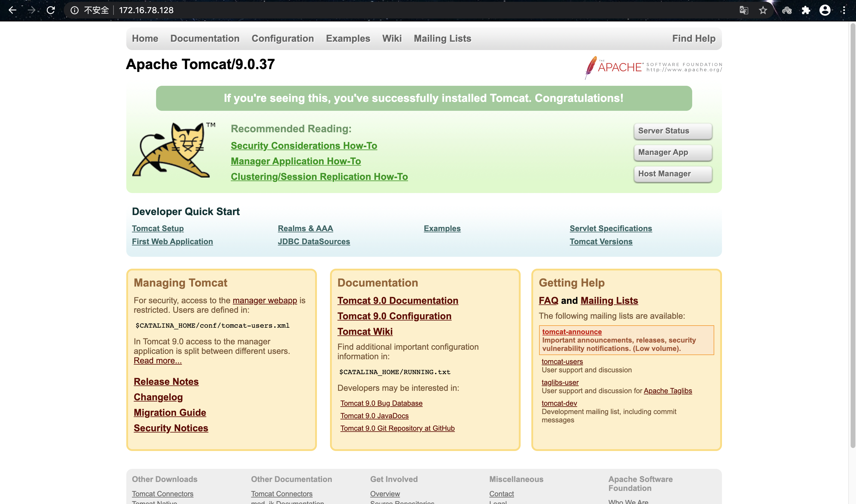
Task: Click the Apache Software Foundation logo
Action: pyautogui.click(x=653, y=67)
